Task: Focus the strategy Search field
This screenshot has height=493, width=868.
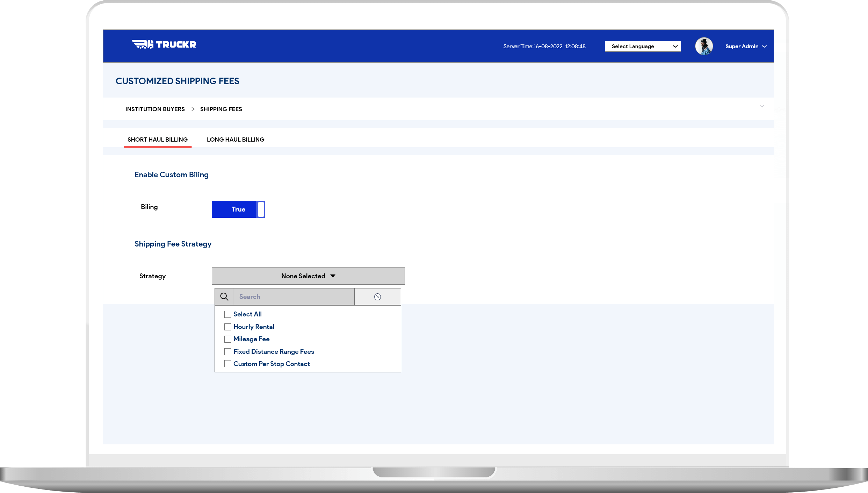Action: (294, 297)
